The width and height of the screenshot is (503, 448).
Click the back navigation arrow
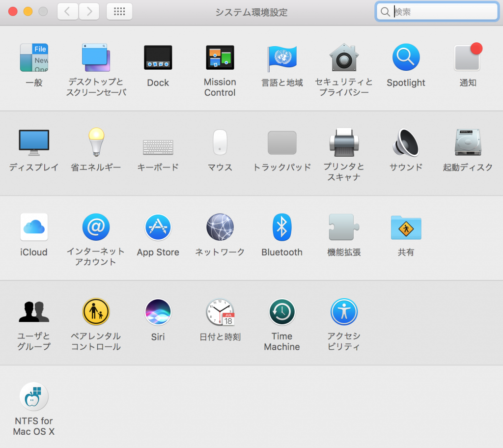(68, 12)
